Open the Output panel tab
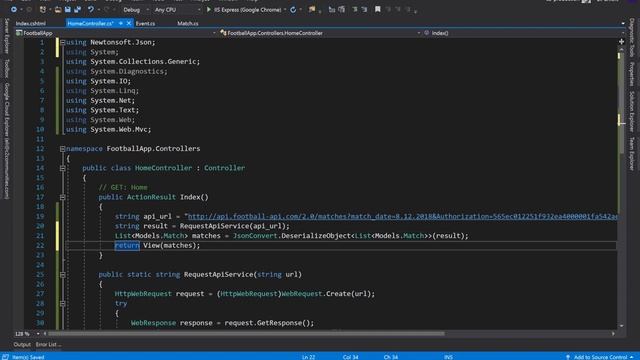The image size is (640, 360). (x=22, y=344)
